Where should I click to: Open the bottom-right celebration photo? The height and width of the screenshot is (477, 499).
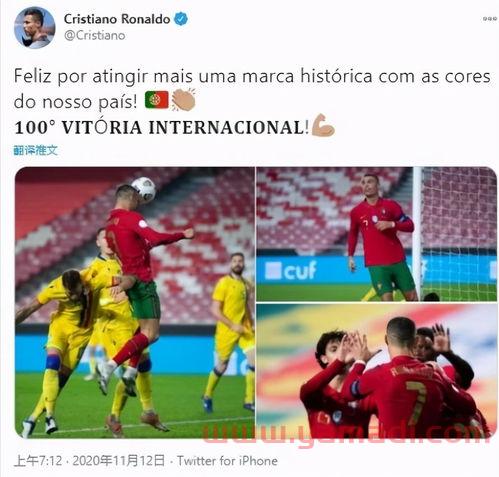(376, 371)
